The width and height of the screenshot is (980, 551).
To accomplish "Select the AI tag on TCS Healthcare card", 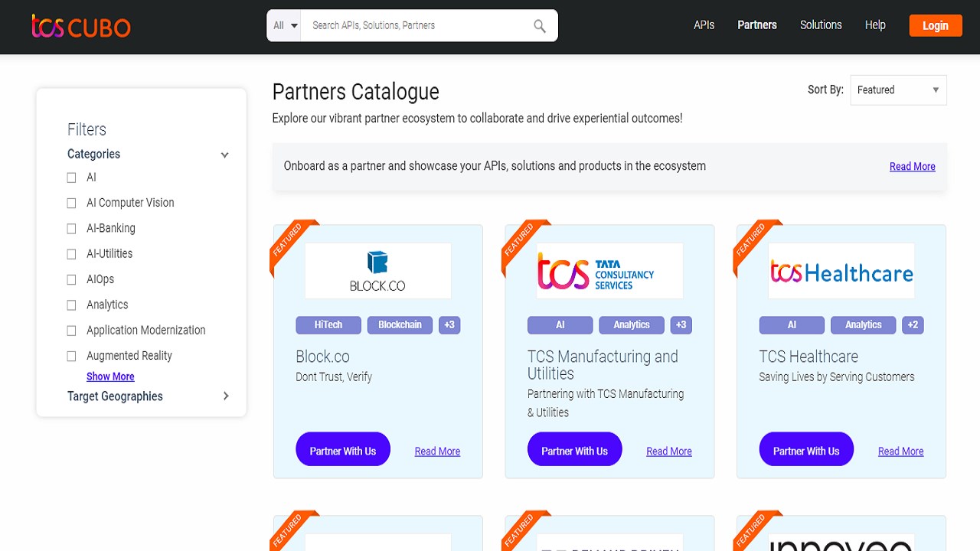I will (792, 325).
